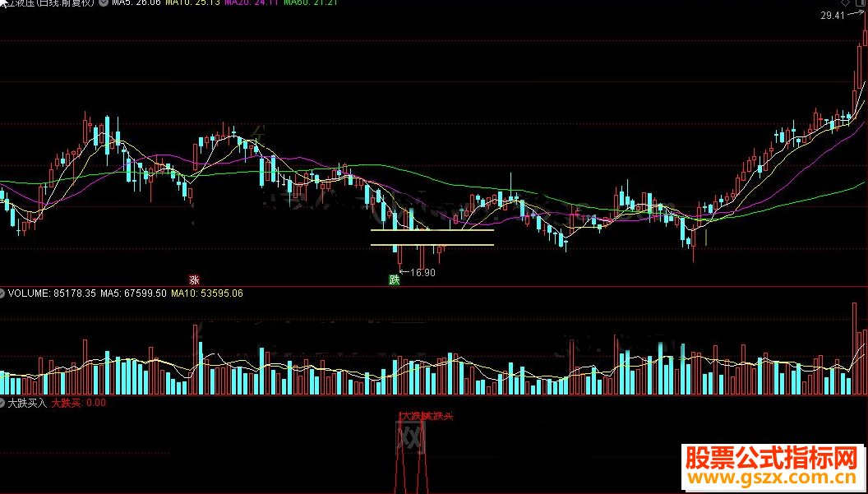Click the 29.41 high price label
The height and width of the screenshot is (494, 868).
click(833, 16)
